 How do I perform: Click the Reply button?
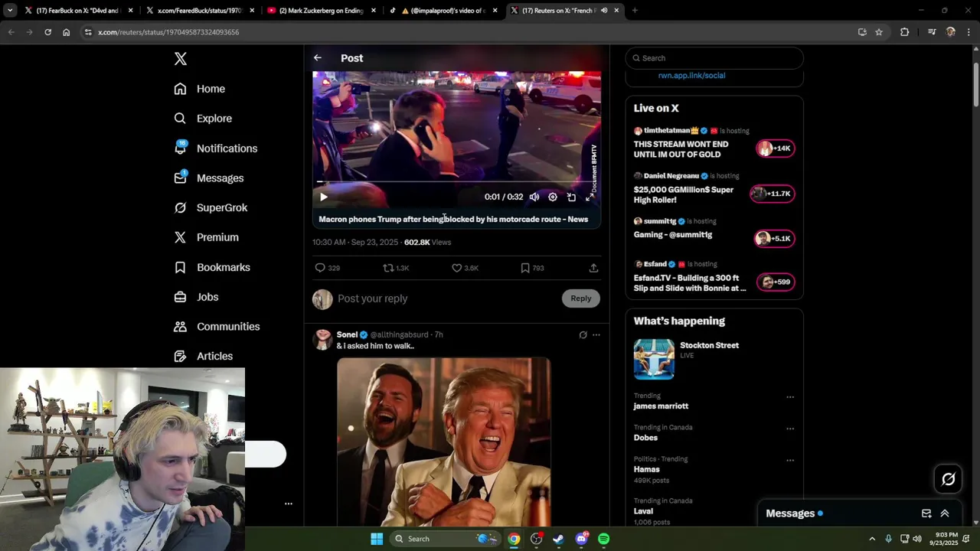[x=581, y=298]
